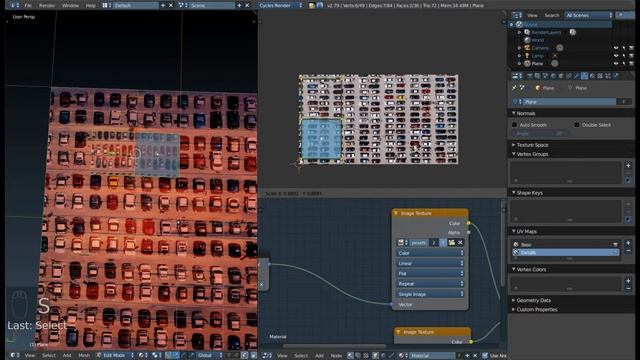This screenshot has height=360, width=640.
Task: Click the mesh data name field Plane
Action: (569, 102)
